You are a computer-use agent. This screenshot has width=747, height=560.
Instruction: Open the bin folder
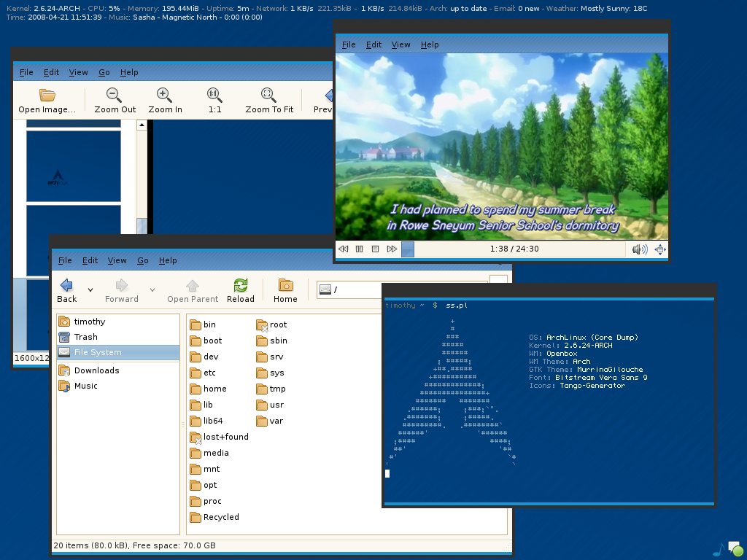point(203,324)
